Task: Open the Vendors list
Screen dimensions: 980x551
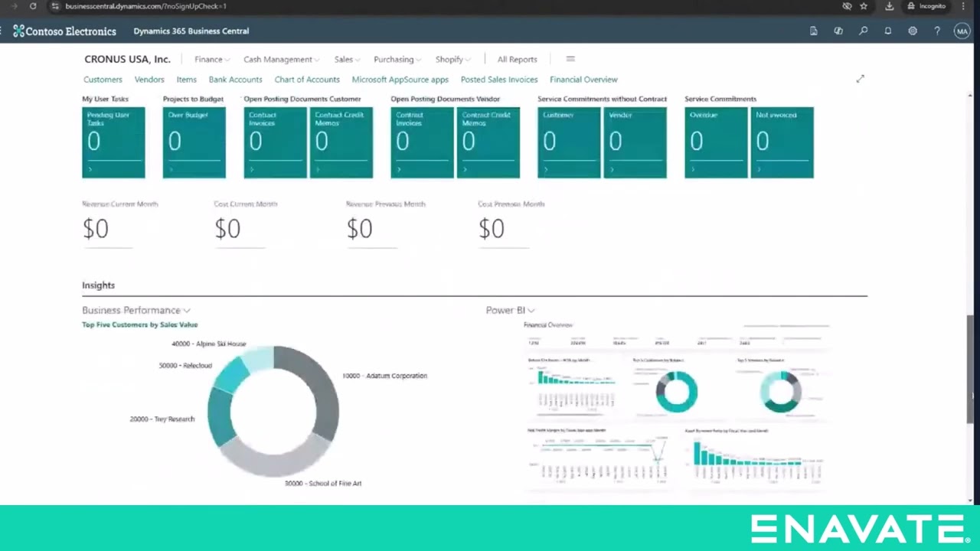Action: [149, 80]
